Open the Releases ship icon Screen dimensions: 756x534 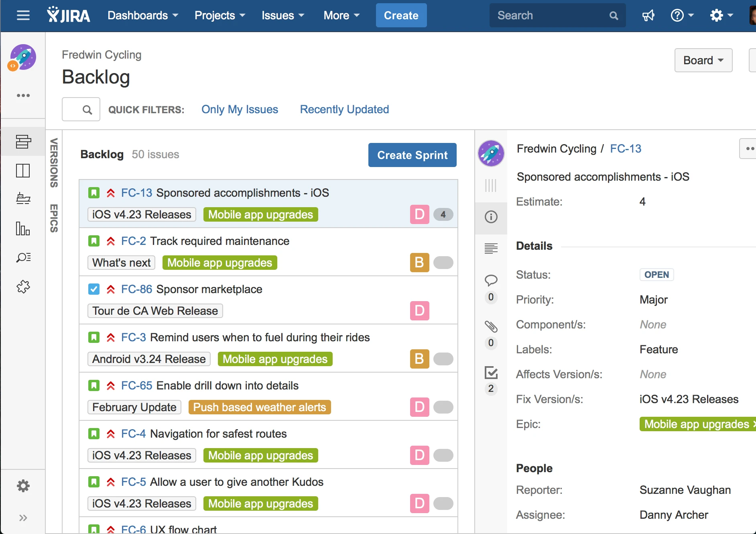tap(23, 199)
